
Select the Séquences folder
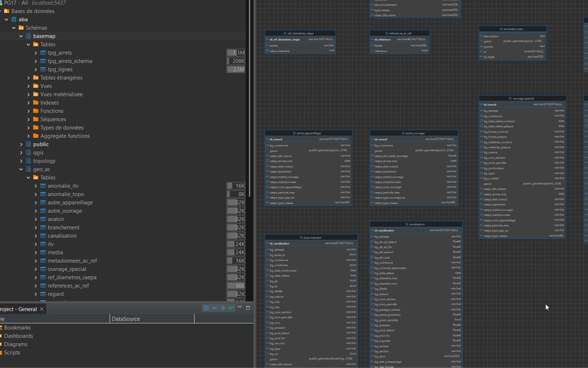tap(53, 119)
